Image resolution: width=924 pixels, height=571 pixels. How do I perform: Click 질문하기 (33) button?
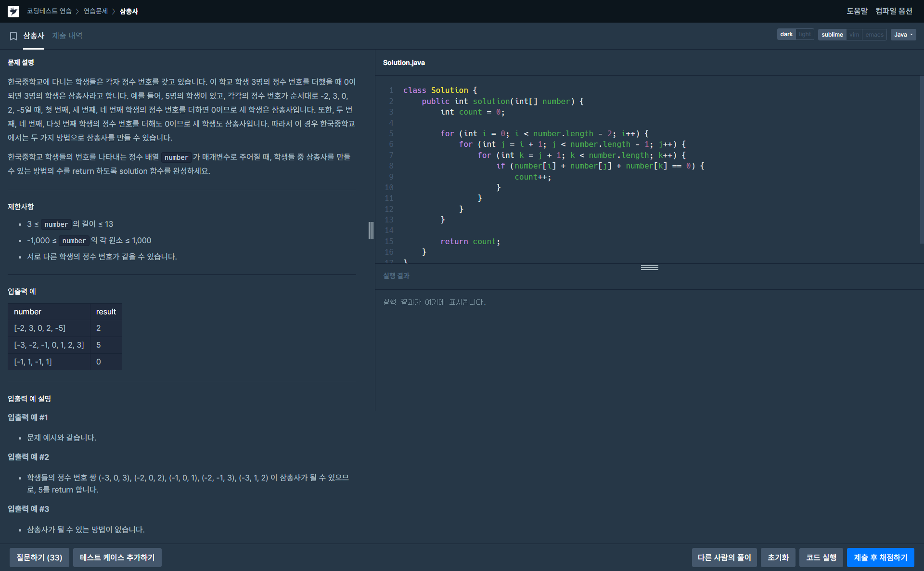[39, 558]
